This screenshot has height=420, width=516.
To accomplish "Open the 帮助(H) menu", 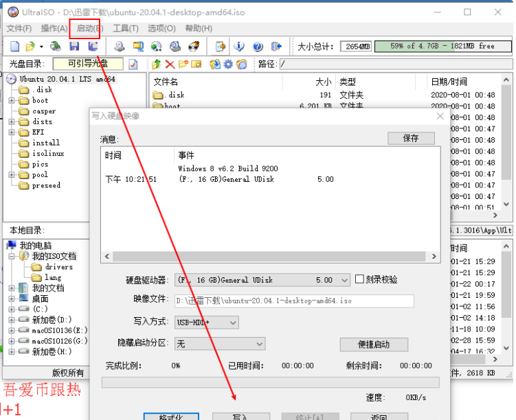I will click(199, 29).
